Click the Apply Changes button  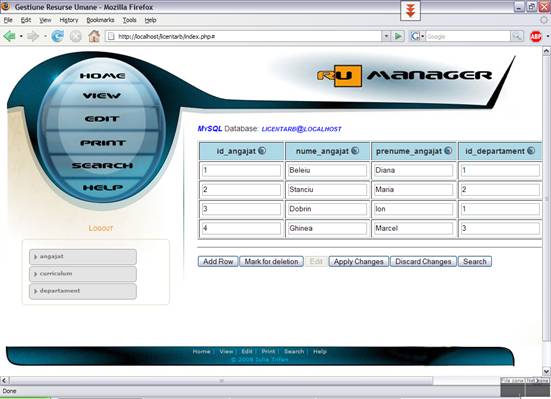point(358,262)
